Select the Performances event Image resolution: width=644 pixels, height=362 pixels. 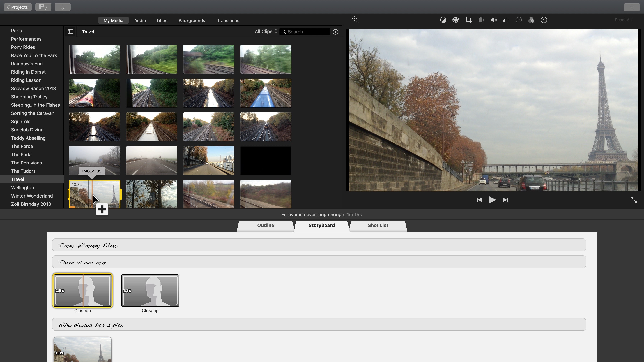point(26,39)
